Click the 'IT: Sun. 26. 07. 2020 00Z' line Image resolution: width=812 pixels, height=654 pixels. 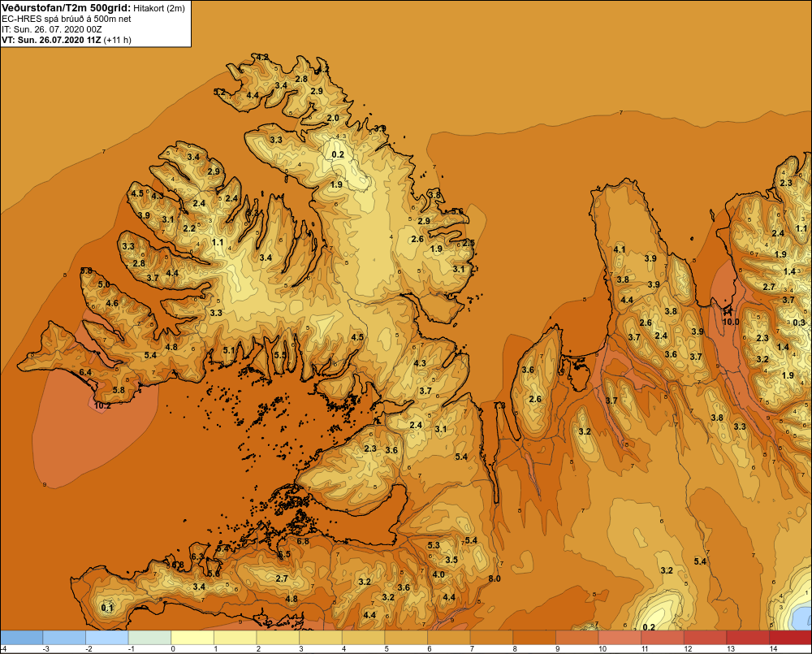click(x=52, y=29)
